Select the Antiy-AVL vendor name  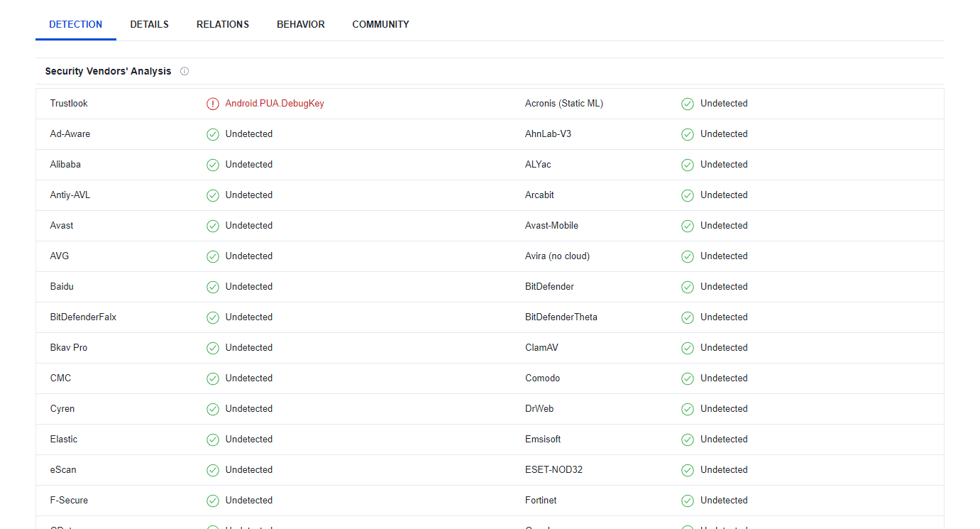[70, 195]
